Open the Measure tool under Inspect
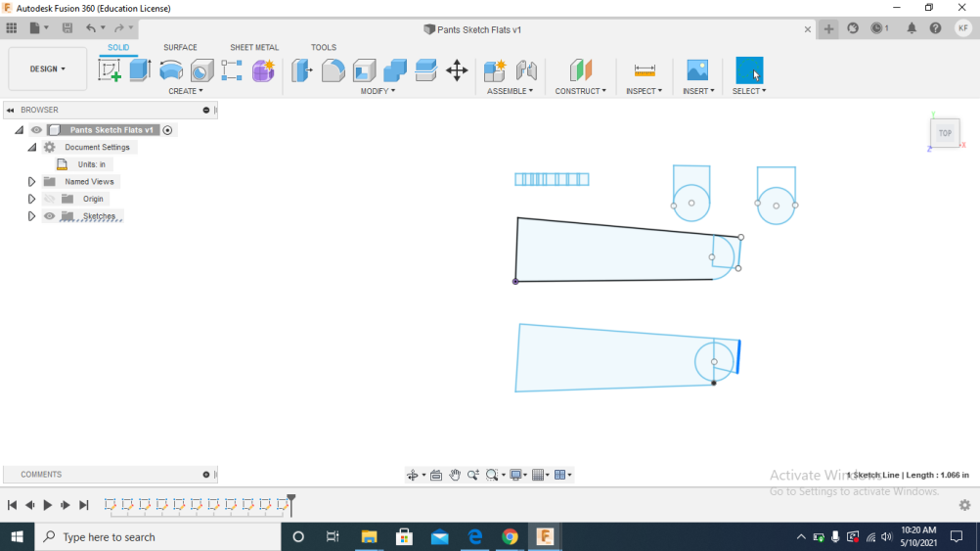 (x=645, y=70)
